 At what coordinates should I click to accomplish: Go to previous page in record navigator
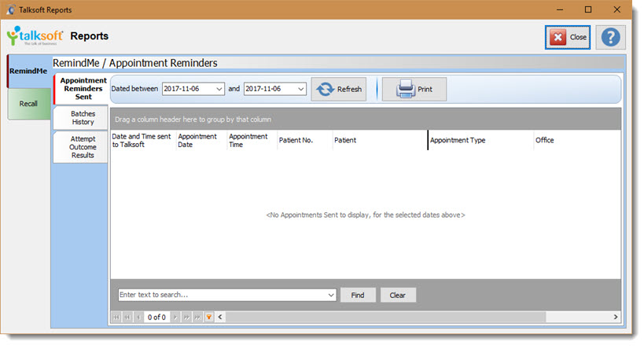coord(127,317)
